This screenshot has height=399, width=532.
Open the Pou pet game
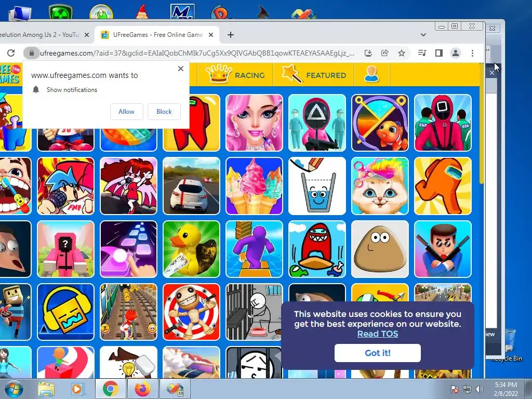click(x=380, y=249)
